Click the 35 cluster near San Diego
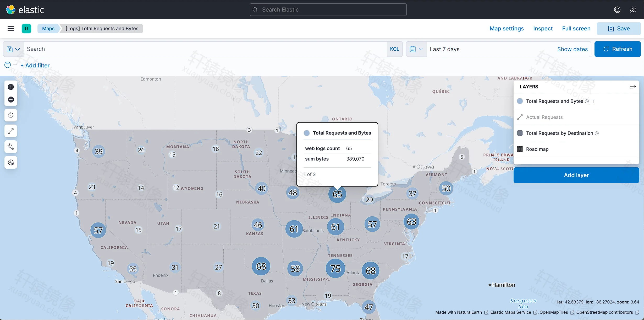 (133, 269)
